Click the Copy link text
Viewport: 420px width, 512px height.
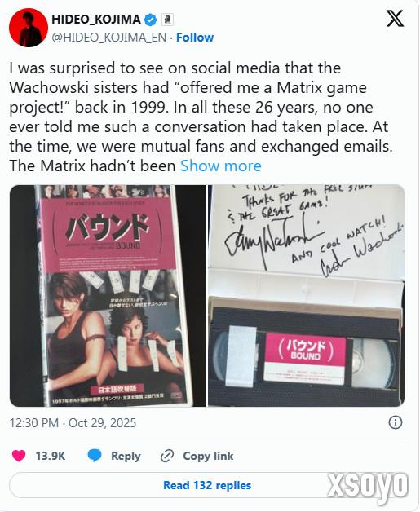pos(208,456)
